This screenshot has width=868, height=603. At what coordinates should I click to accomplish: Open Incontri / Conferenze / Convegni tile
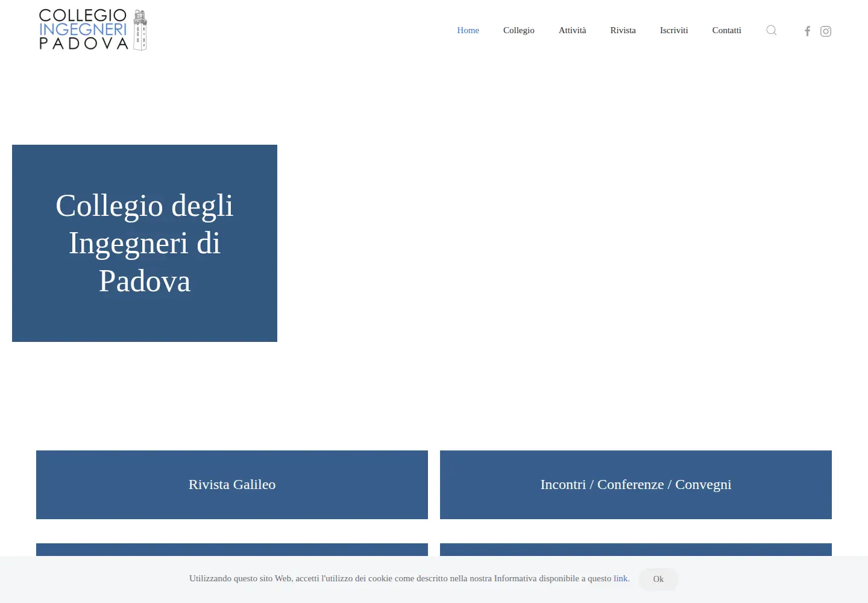[636, 485]
